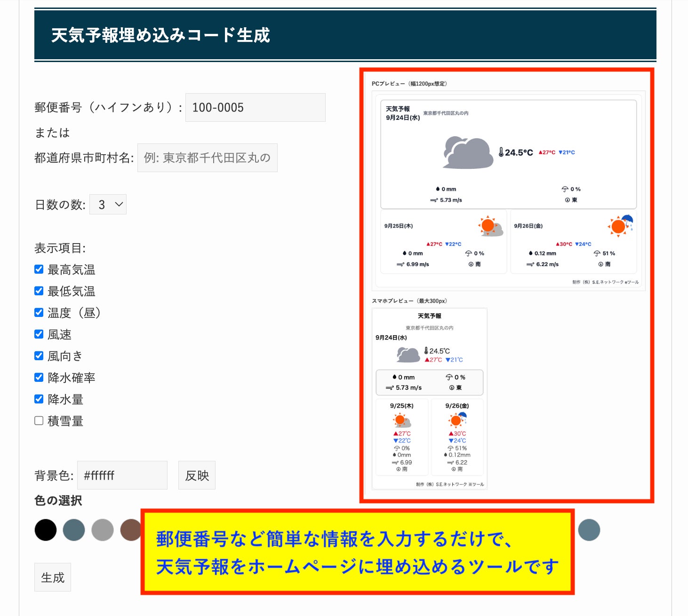Pick the brown color swatch

(x=130, y=530)
